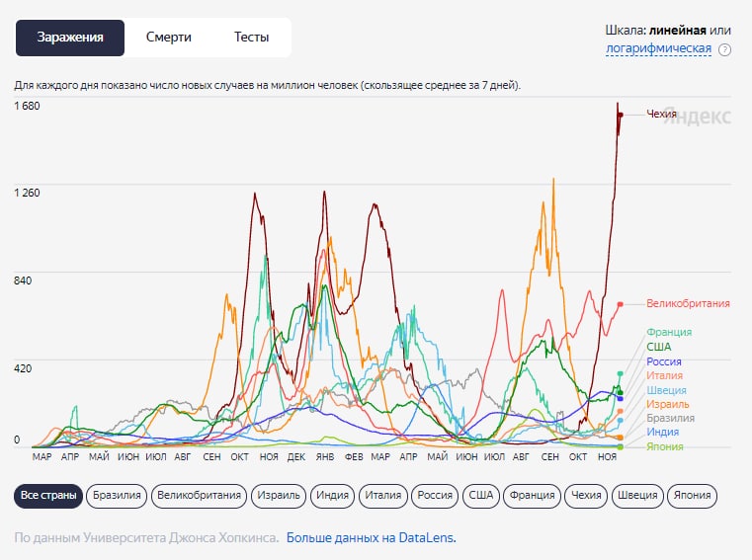Toggle the Израиль country chip

pos(279,495)
